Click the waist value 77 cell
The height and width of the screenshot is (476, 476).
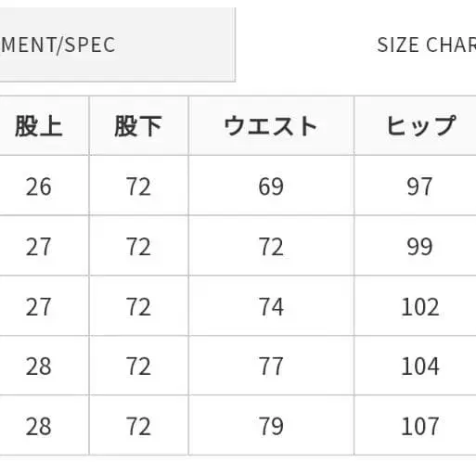point(271,366)
